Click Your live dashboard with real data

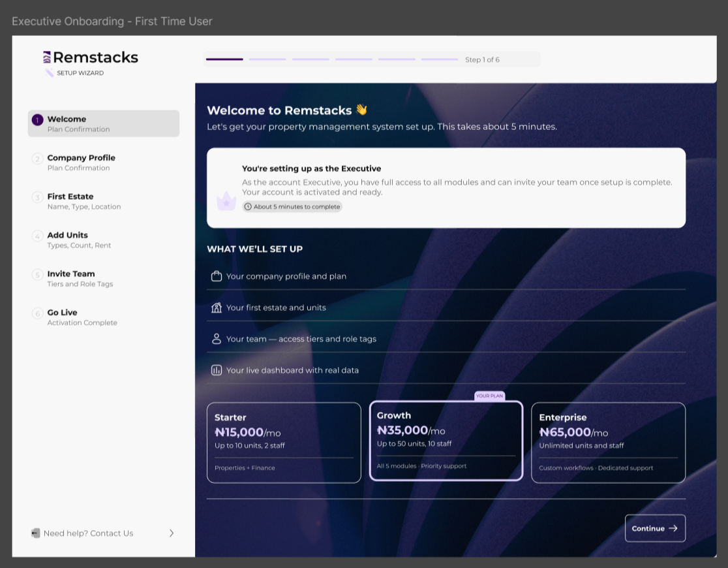pos(292,370)
